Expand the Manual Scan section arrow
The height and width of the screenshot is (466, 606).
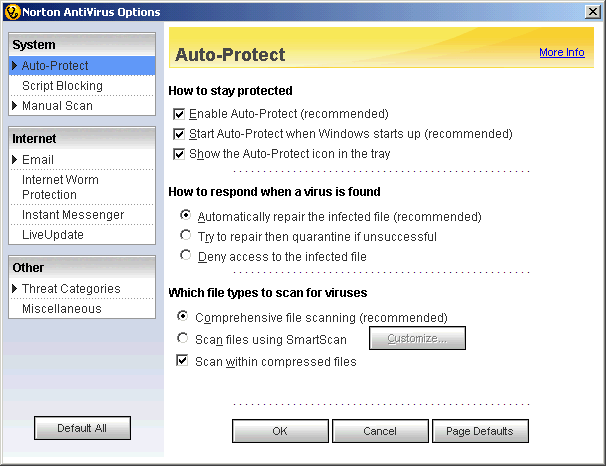pos(15,106)
